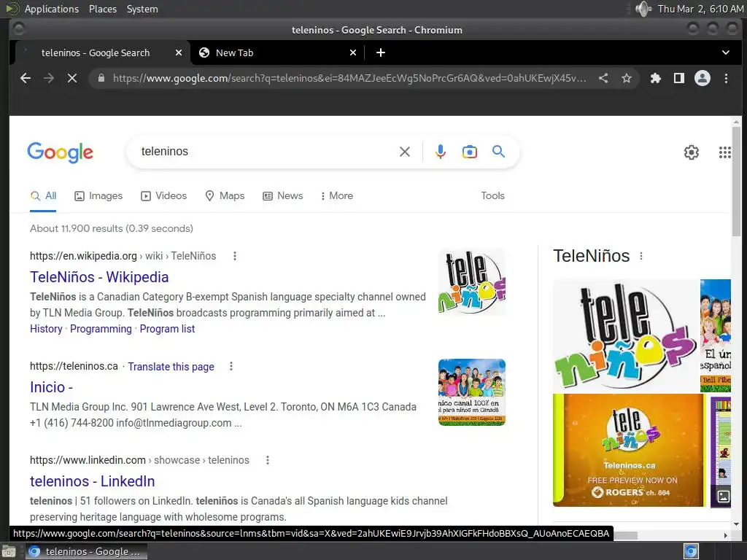Go back with the browser back arrow
747x560 pixels.
tap(26, 78)
